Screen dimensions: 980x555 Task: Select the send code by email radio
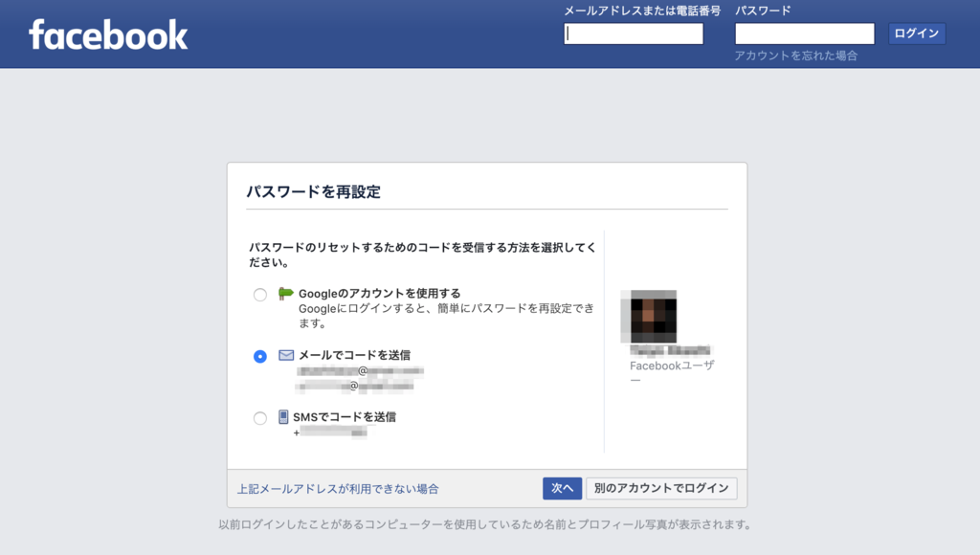[260, 356]
